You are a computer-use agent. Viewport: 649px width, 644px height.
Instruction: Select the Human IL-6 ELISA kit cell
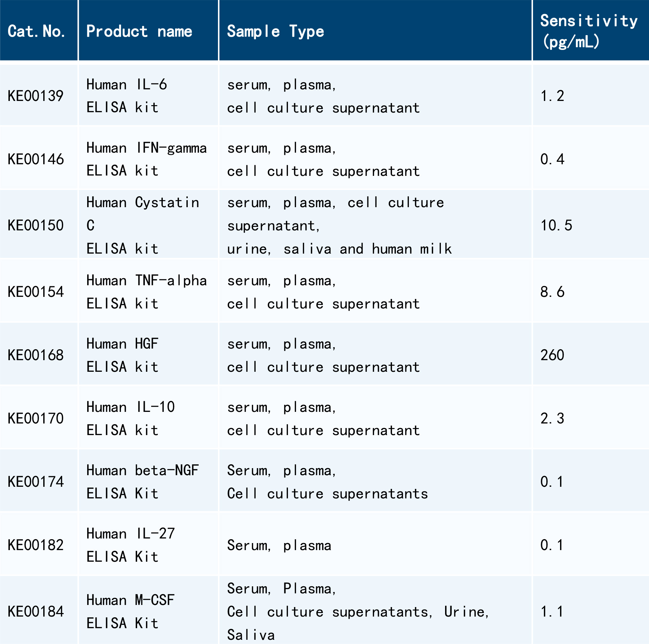[127, 96]
